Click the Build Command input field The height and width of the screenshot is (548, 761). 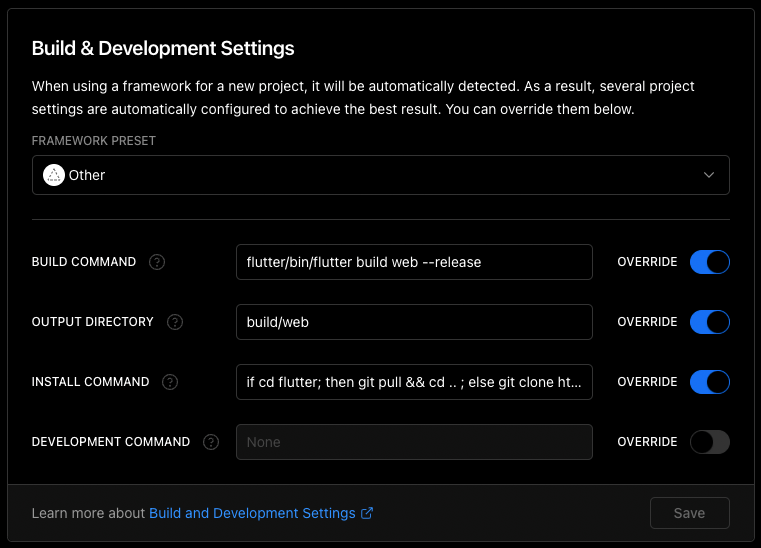(414, 262)
